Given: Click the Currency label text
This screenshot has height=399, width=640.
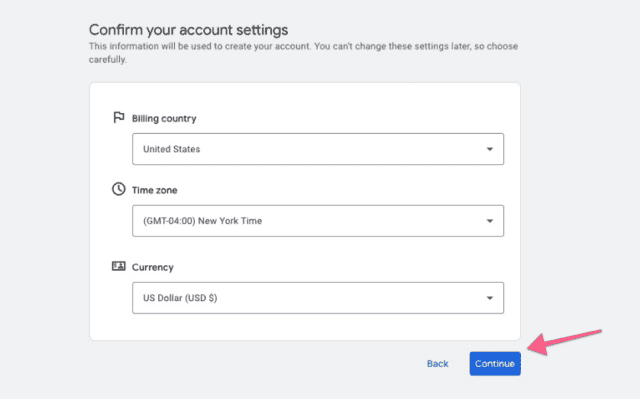Looking at the screenshot, I should pos(153,267).
